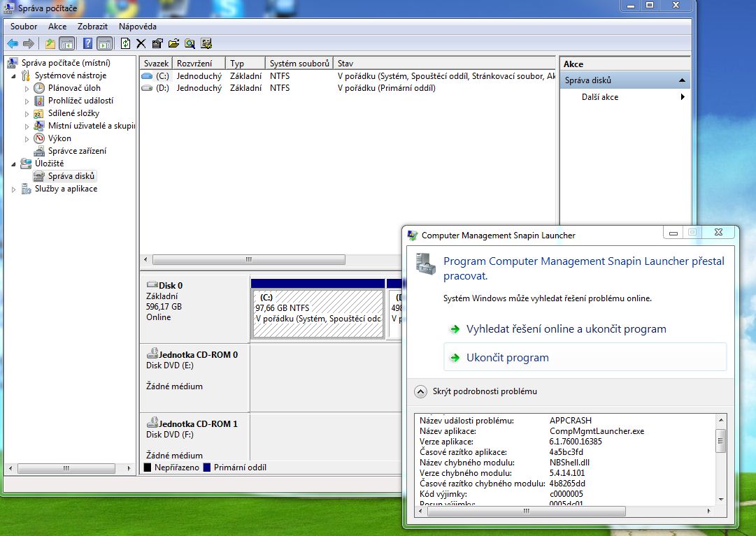Click the clock icon of Plánovač úloh

39,88
